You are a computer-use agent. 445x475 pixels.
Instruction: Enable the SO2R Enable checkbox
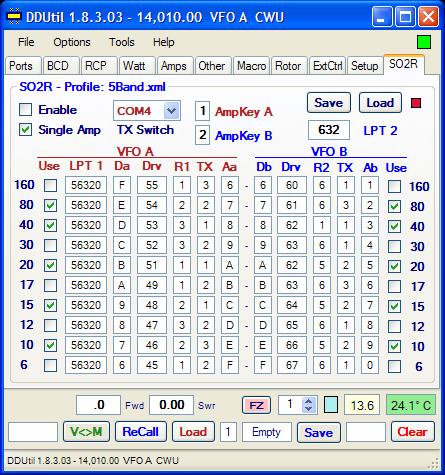[26, 110]
